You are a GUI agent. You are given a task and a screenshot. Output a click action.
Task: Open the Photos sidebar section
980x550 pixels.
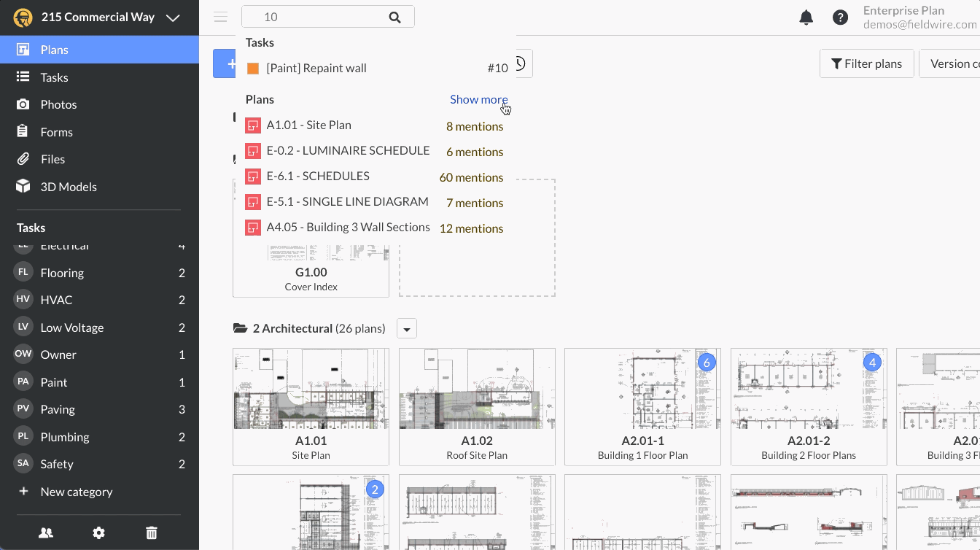point(99,104)
